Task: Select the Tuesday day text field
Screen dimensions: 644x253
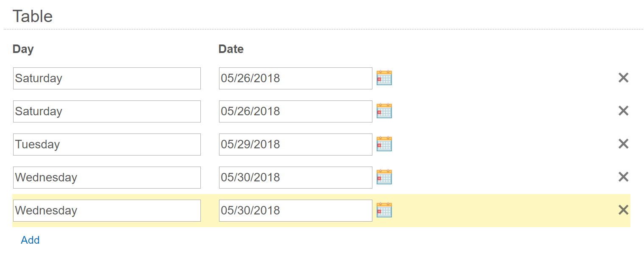Action: [x=107, y=145]
